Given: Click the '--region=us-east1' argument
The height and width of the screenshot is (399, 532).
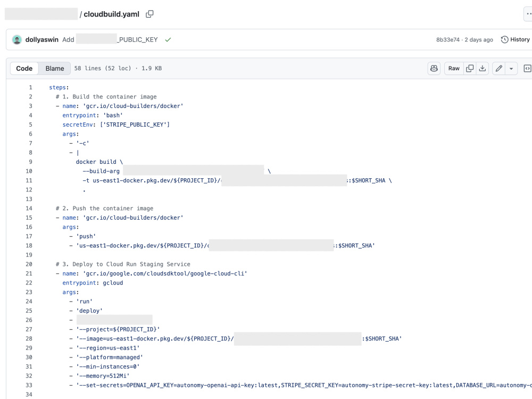Looking at the screenshot, I should (108, 348).
